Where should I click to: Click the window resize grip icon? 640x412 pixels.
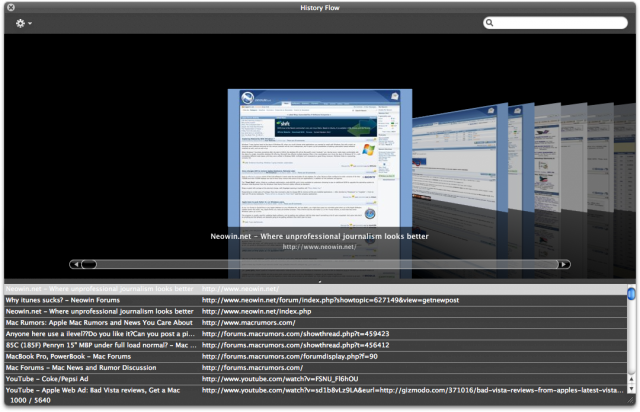click(x=631, y=401)
